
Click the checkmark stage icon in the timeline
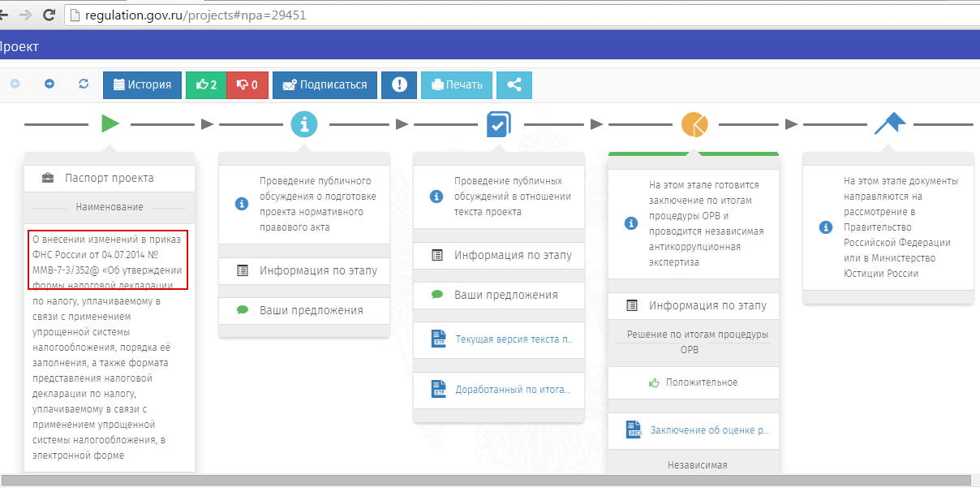pyautogui.click(x=497, y=124)
